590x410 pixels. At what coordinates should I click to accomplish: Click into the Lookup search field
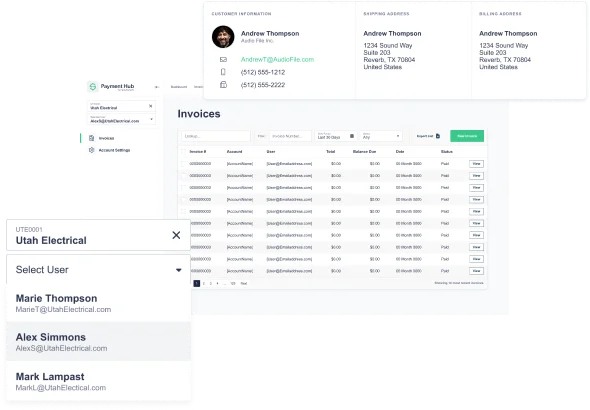click(216, 136)
